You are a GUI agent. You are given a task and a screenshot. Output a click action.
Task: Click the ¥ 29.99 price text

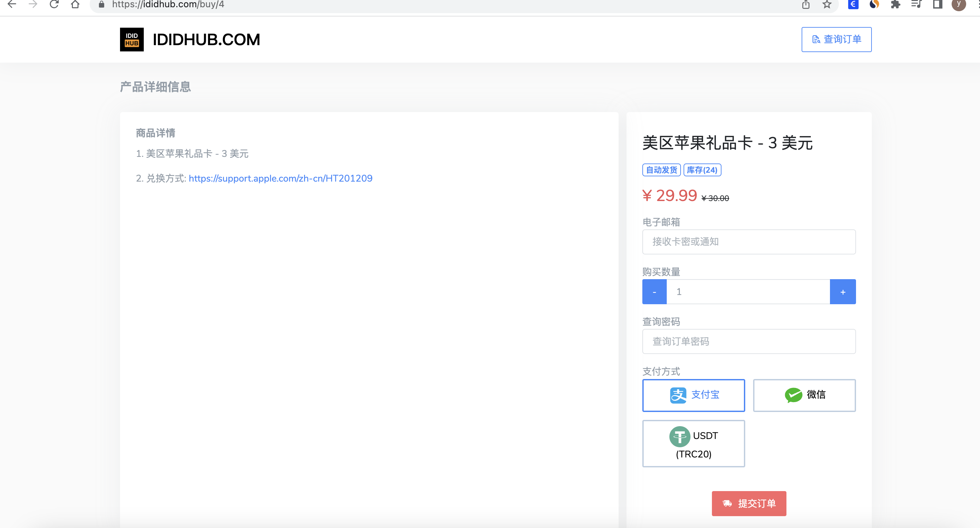[670, 195]
